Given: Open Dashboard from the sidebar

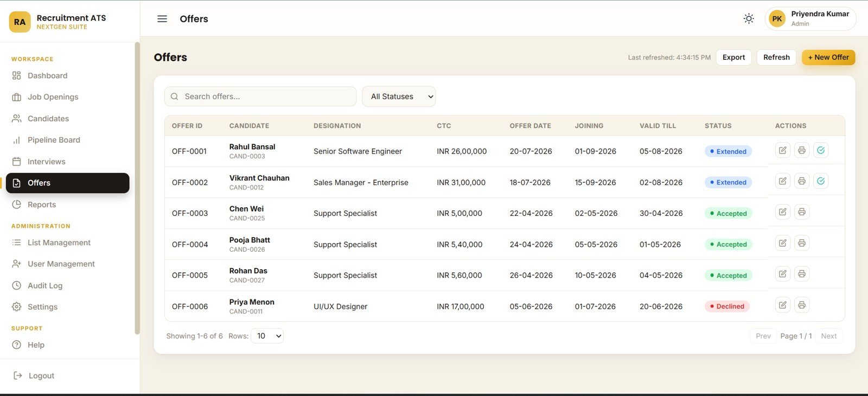Looking at the screenshot, I should 68,75.
